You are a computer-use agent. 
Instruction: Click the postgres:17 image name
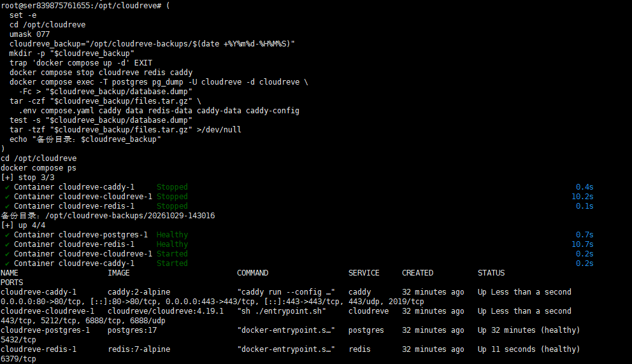point(133,330)
